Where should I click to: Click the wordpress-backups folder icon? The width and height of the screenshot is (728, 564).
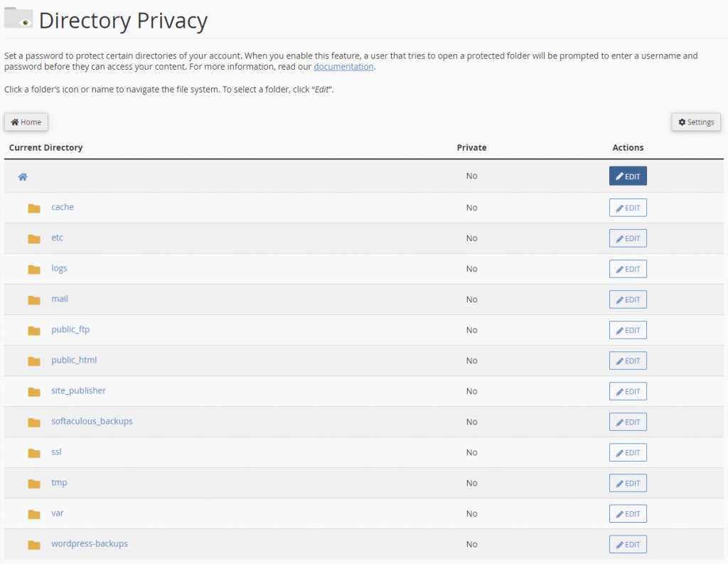pos(34,543)
